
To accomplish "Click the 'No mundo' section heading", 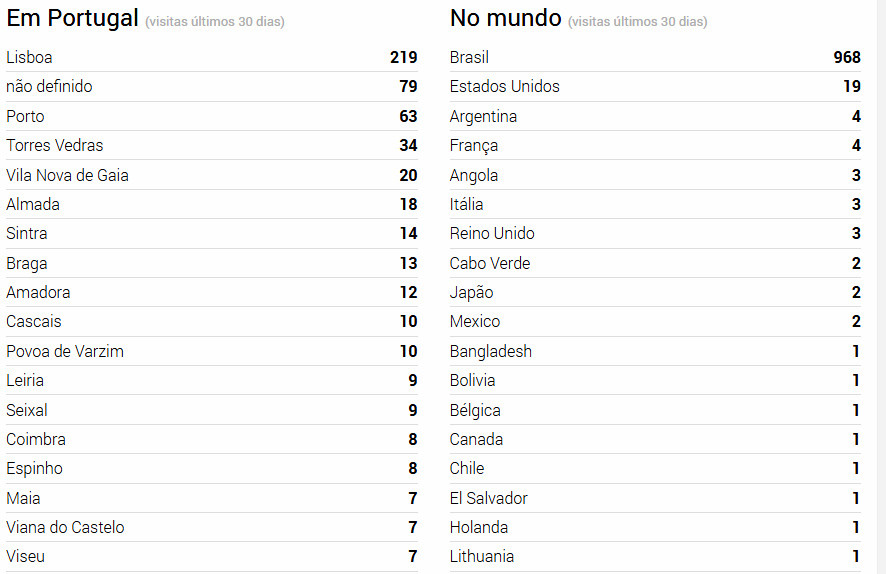I will pyautogui.click(x=505, y=18).
